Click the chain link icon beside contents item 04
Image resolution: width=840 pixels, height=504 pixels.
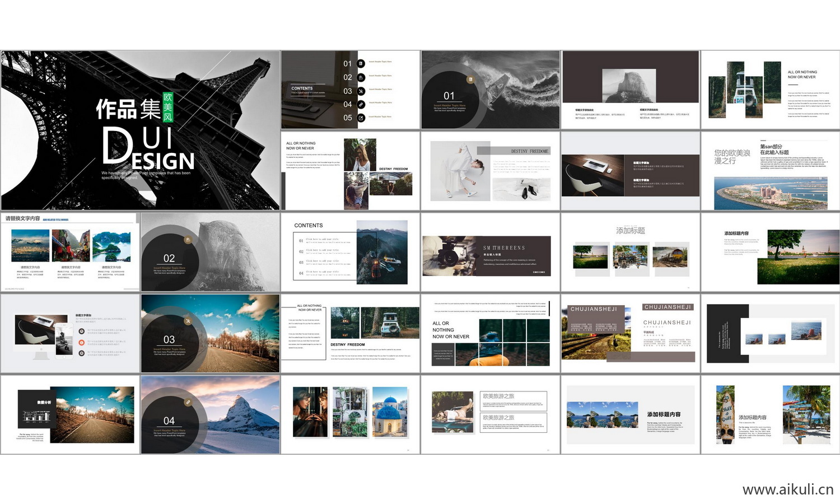(361, 104)
